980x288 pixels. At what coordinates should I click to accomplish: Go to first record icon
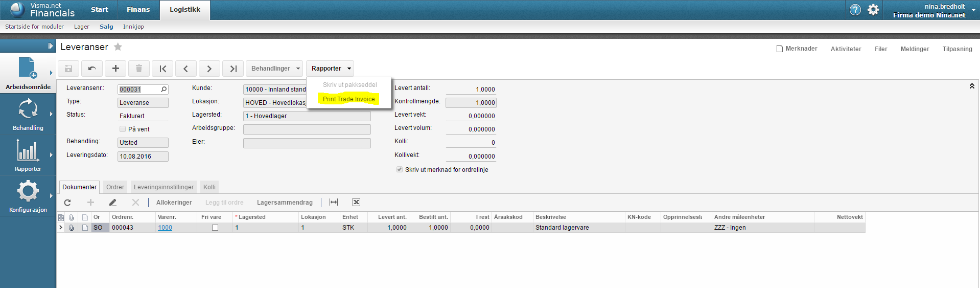162,69
